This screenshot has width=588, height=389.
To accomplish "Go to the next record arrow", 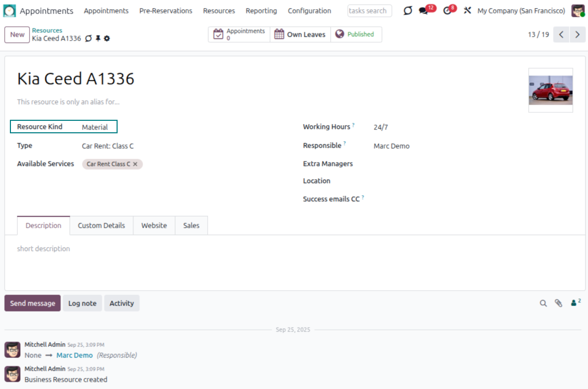I will (x=577, y=34).
